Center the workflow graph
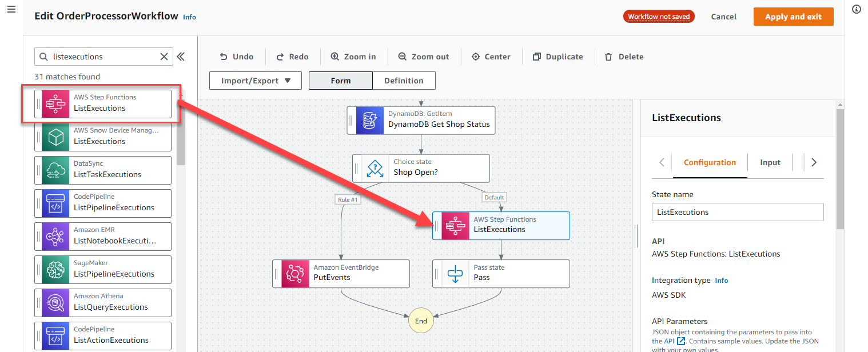This screenshot has width=868, height=352. (491, 57)
